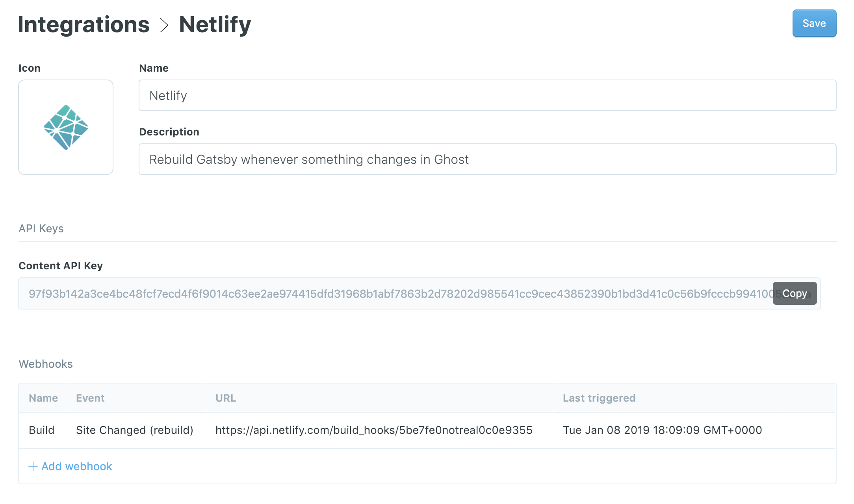This screenshot has height=504, width=854.
Task: Copy the Content API Key
Action: [794, 293]
